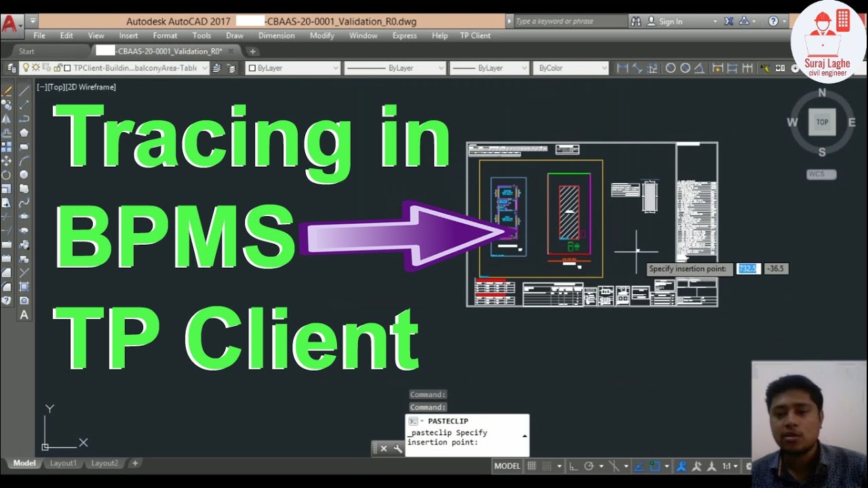This screenshot has width=868, height=488.
Task: Add new layout plus button
Action: (135, 463)
